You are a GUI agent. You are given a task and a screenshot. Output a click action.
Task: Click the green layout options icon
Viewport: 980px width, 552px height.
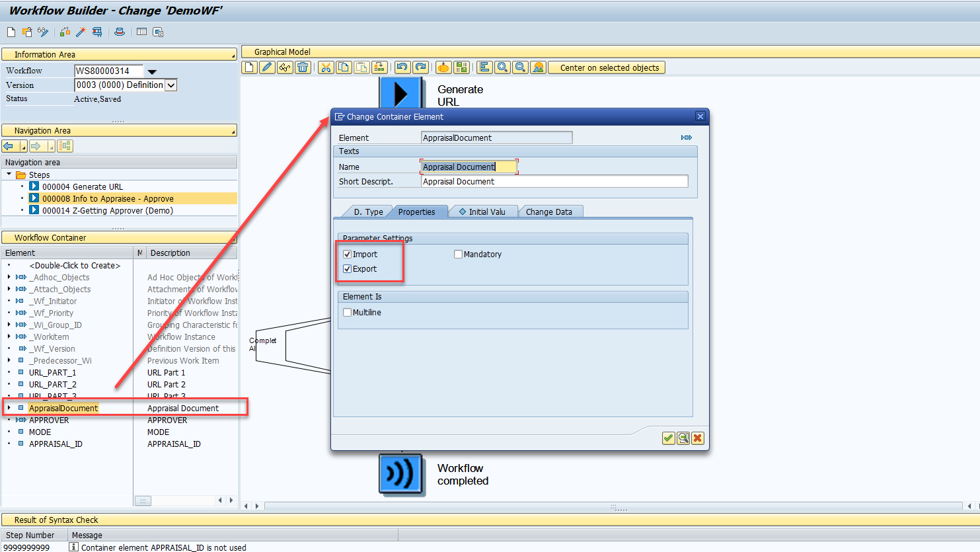click(461, 67)
